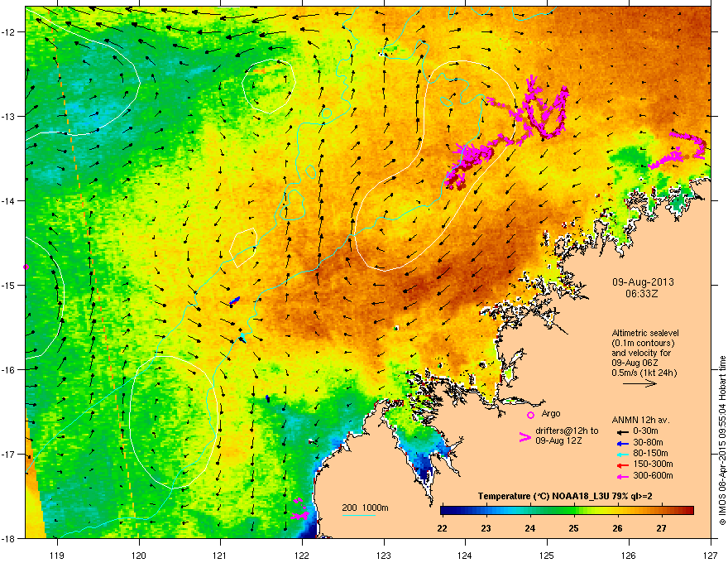Click the Argo float marker at left map edge

pyautogui.click(x=26, y=267)
